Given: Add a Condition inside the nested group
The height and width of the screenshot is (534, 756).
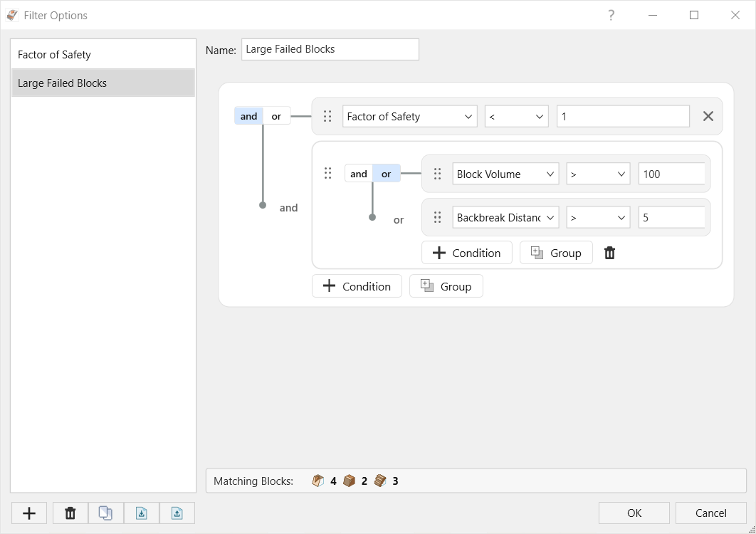Looking at the screenshot, I should point(467,253).
